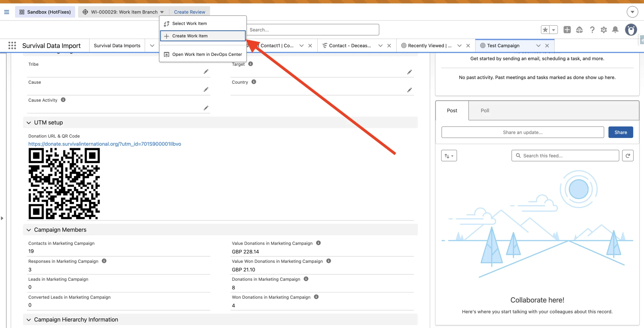Open the feed sort dropdown

click(449, 156)
